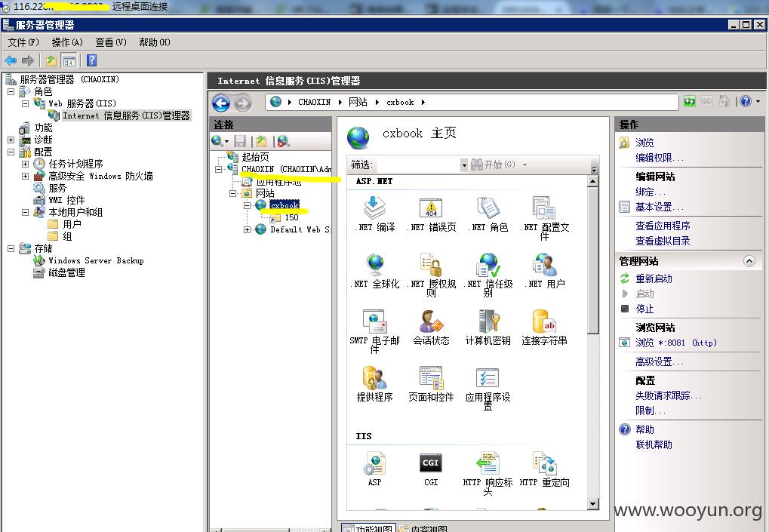Type-focus the 筛选 filter input field
Viewport: 769px width, 532px height.
(418, 165)
